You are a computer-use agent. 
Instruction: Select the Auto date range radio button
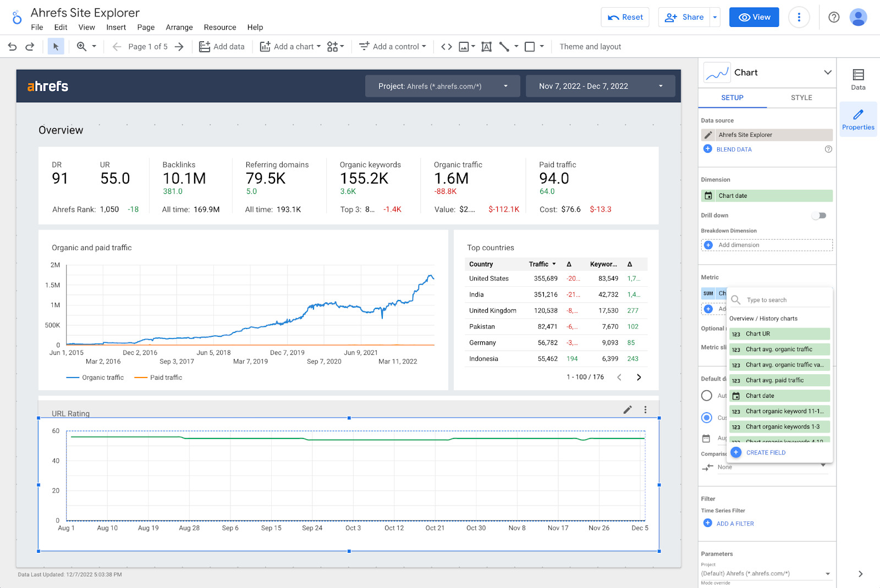tap(707, 396)
